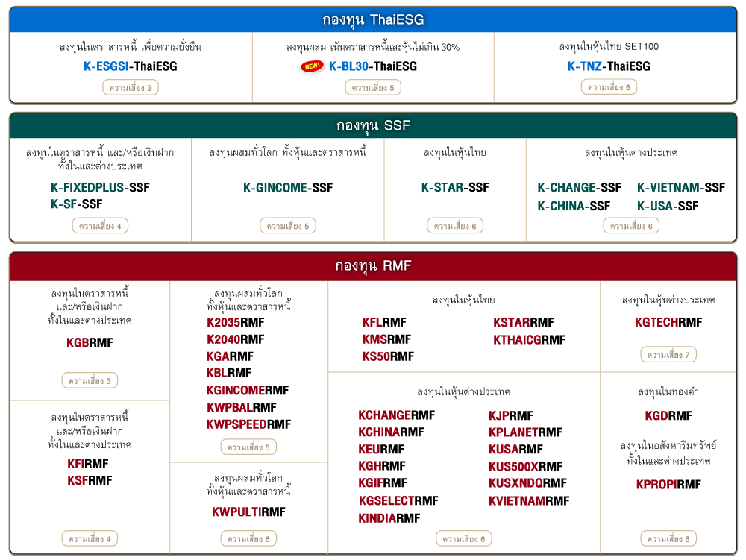Click the NEW! badge beside K-BL30-ThaiESG
This screenshot has height=560, width=746.
point(313,66)
